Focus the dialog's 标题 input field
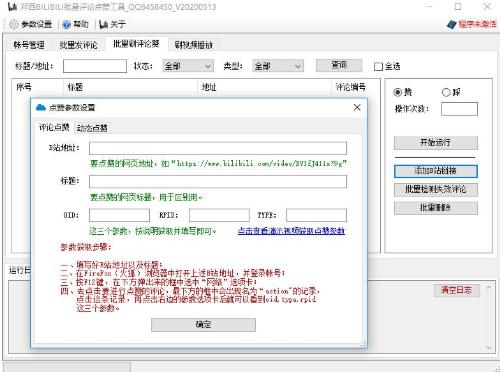Viewport: 500px width, 372px height. point(218,182)
